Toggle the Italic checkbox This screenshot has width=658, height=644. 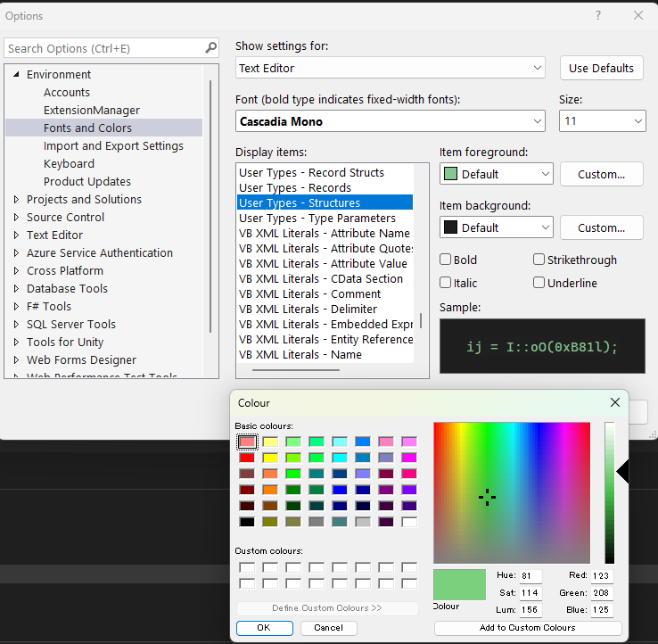(x=446, y=283)
